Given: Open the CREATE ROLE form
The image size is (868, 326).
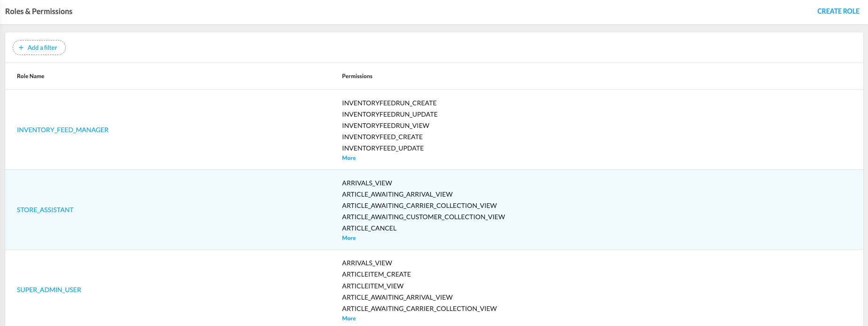Looking at the screenshot, I should tap(838, 11).
